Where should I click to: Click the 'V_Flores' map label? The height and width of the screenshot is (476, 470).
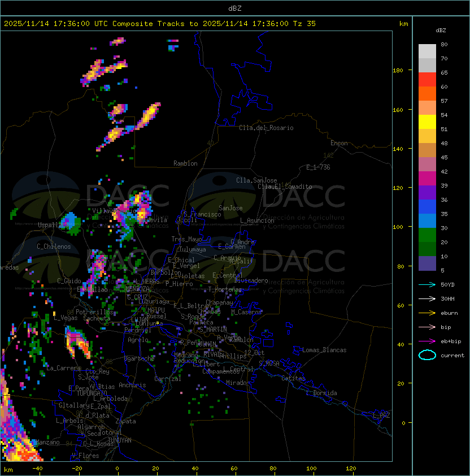[85, 456]
